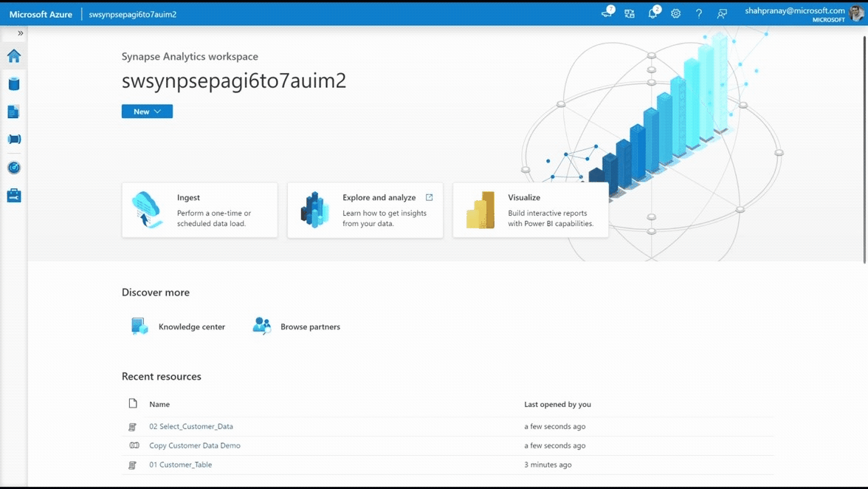
Task: Open the switch directory icon in header
Action: (x=630, y=14)
